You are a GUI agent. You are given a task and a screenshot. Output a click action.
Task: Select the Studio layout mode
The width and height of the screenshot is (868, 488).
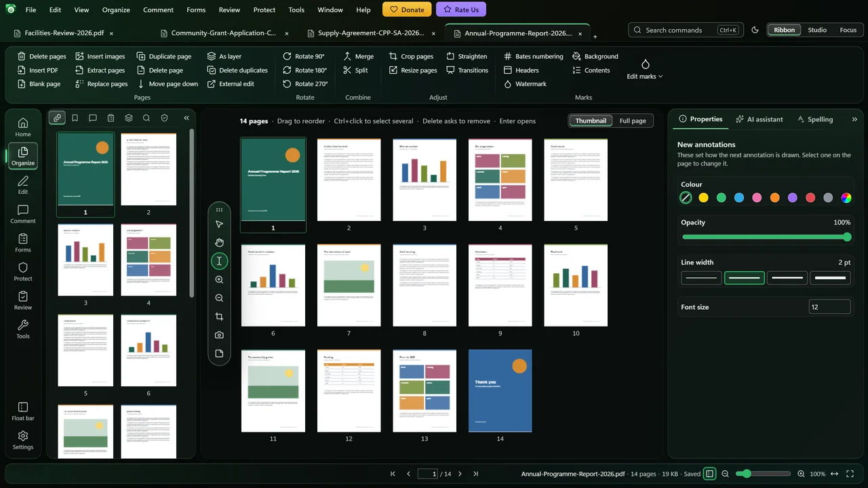[x=817, y=30]
